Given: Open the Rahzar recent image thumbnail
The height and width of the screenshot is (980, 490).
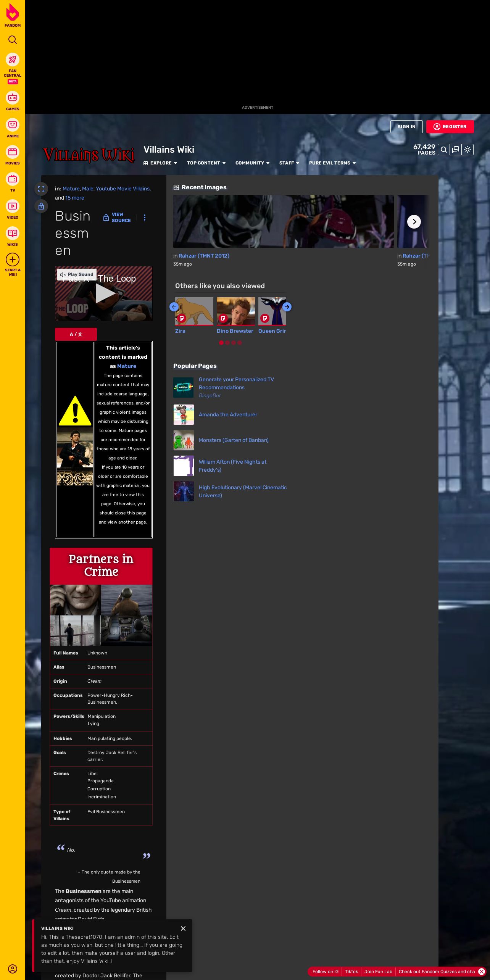Looking at the screenshot, I should [284, 222].
